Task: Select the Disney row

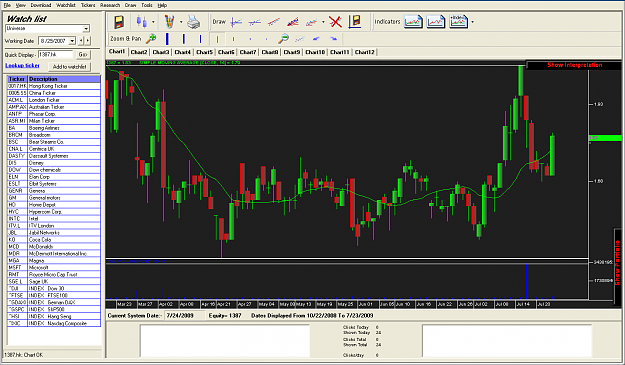Action: 54,163
